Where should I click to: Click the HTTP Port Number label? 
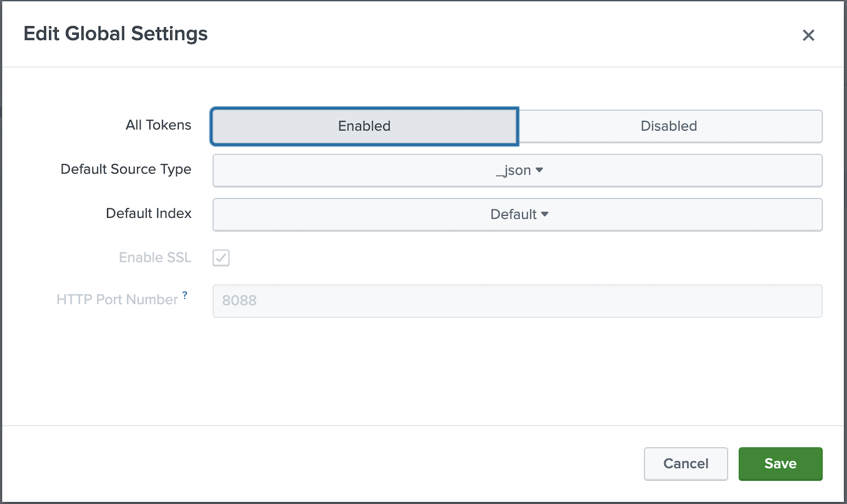[117, 300]
